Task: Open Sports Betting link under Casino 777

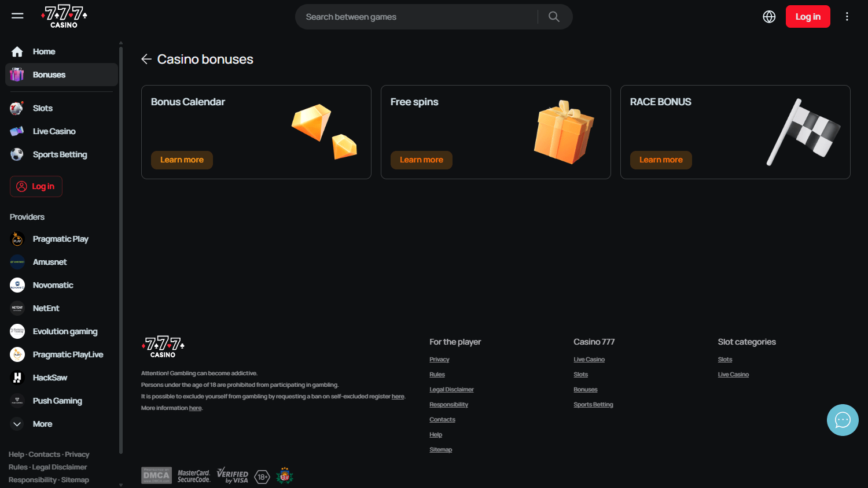Action: [593, 405]
